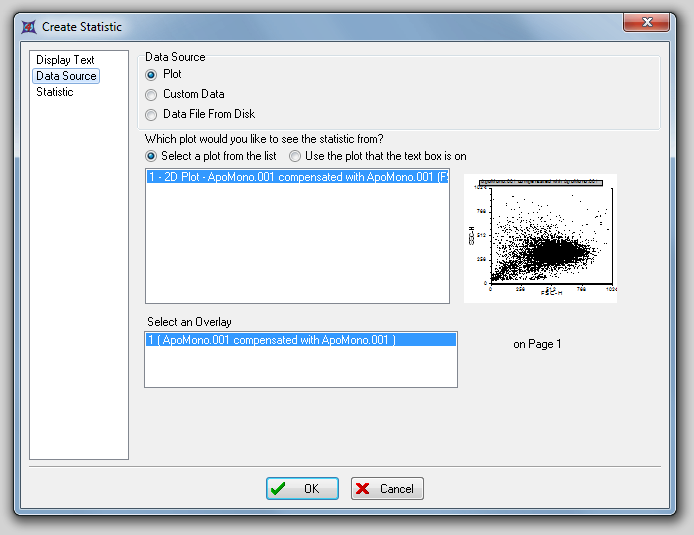Image resolution: width=694 pixels, height=535 pixels.
Task: Select the Custom Data radio button
Action: coord(151,95)
